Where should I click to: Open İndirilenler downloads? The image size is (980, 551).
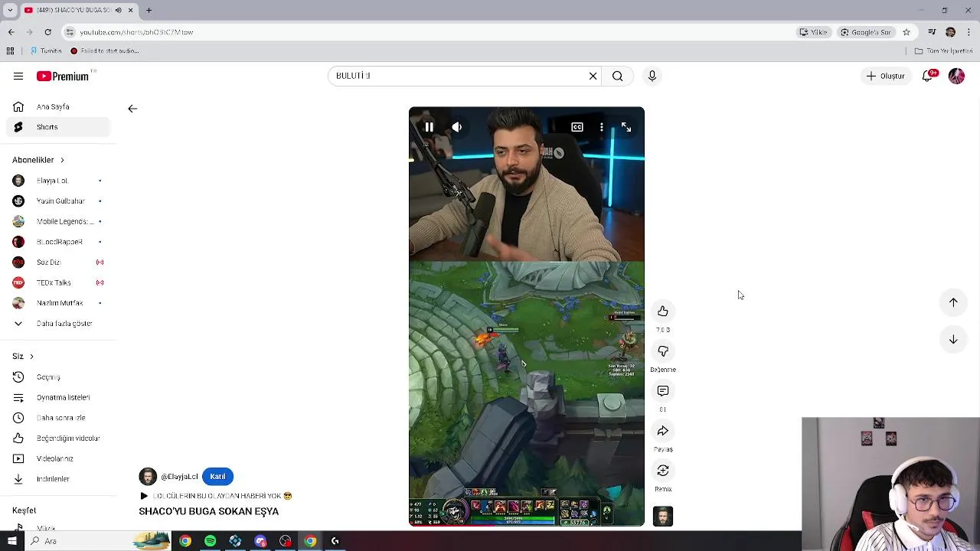tap(59, 479)
